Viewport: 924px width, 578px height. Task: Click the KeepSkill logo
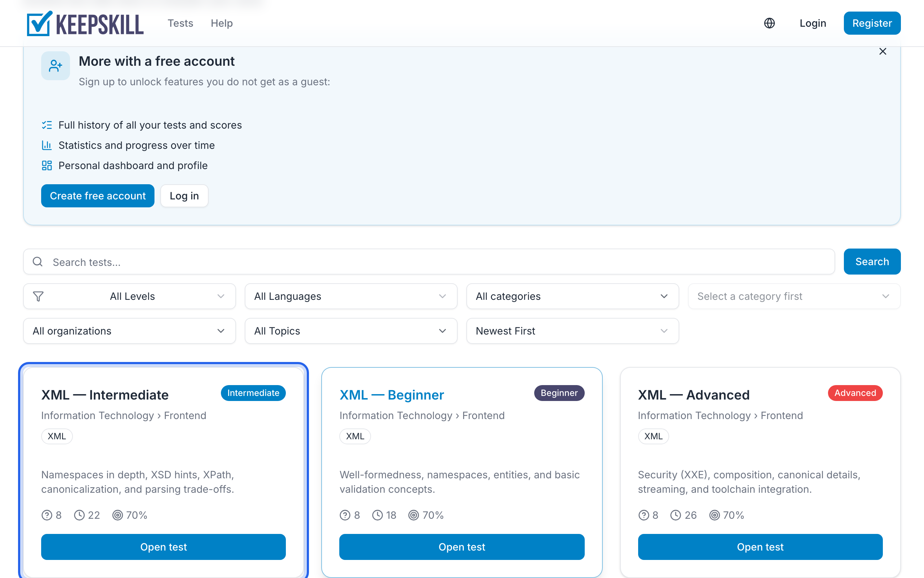[85, 23]
